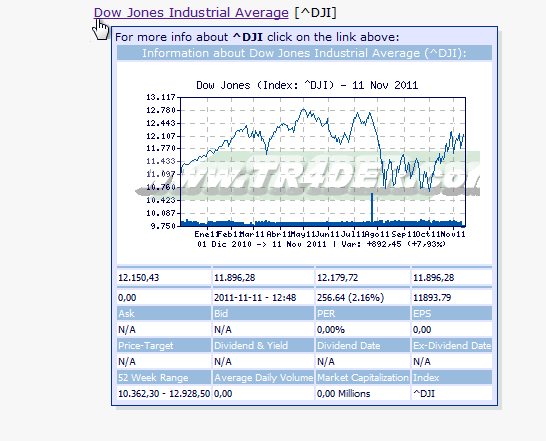Screen dimensions: 546x441
Task: Click the 10.362,30 - 12.928,50 range value
Action: pos(164,394)
